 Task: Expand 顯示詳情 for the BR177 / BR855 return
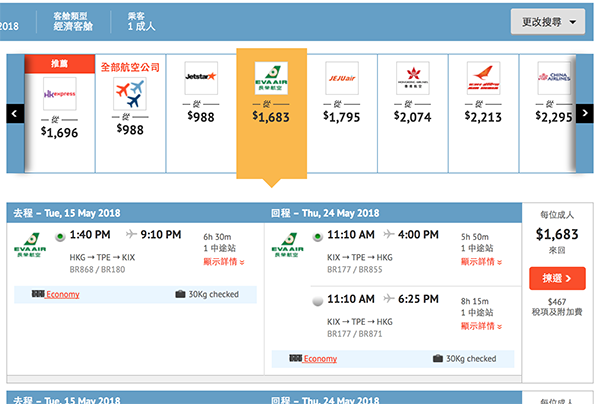tap(483, 261)
